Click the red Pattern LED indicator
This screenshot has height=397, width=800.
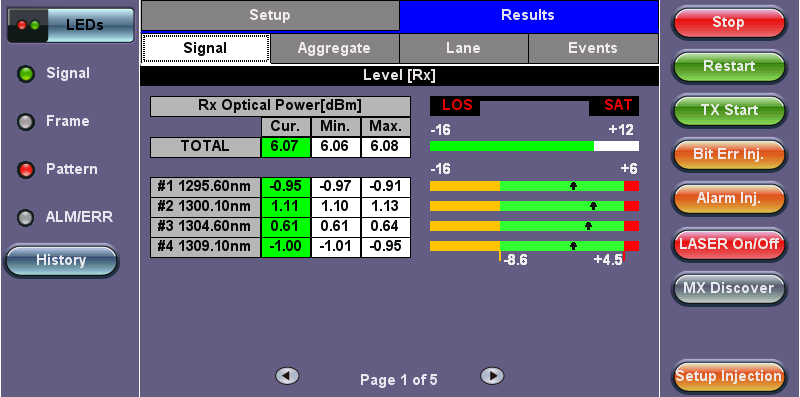coord(25,170)
